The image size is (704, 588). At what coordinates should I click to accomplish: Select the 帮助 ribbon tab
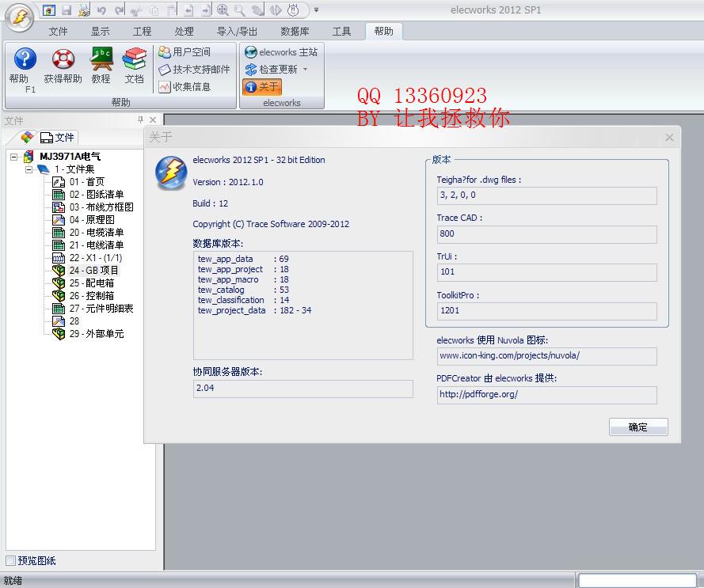[x=383, y=32]
